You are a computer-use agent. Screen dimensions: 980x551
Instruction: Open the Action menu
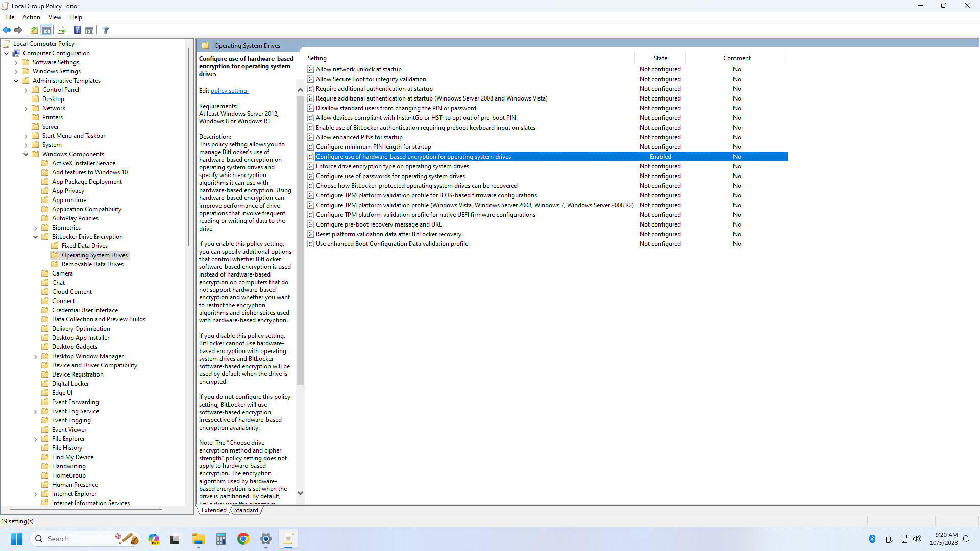click(32, 17)
